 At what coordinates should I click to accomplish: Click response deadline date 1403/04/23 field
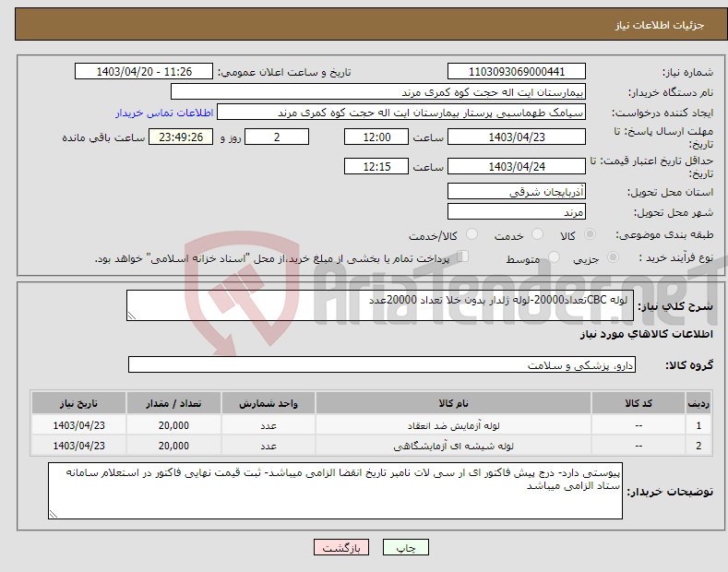[517, 137]
